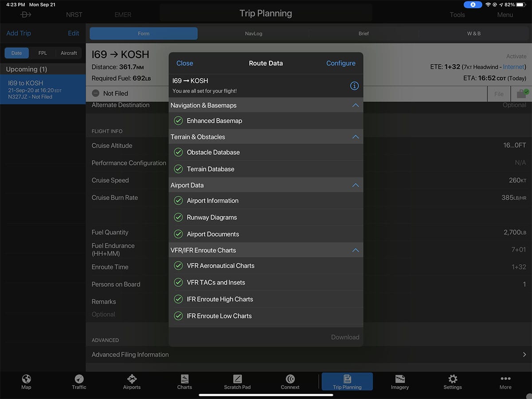Open the Airports page icon
The height and width of the screenshot is (399, 532).
click(132, 379)
